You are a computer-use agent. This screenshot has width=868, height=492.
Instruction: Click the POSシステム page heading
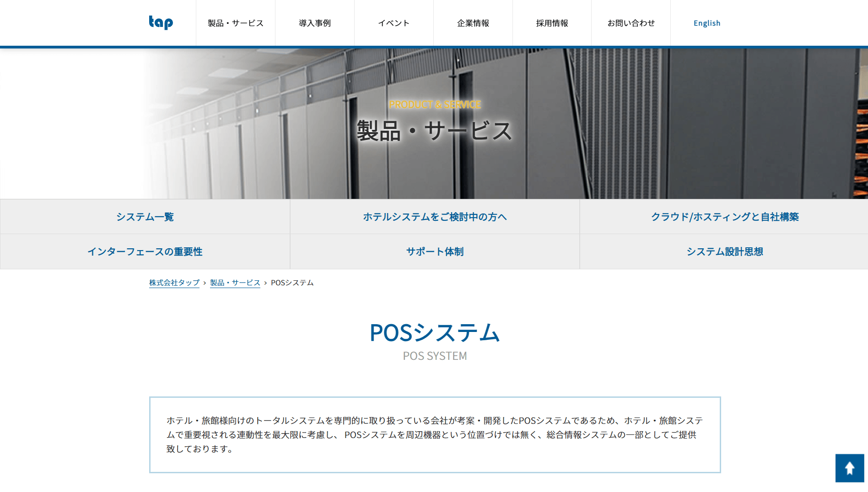coord(434,332)
